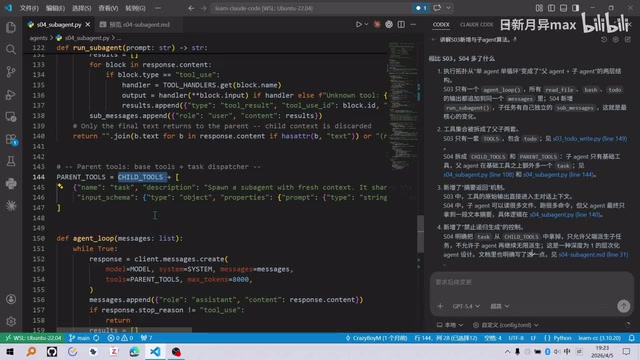
Task: Click the WSL: Ubuntu-22.04 remote indicator
Action: pos(33,338)
